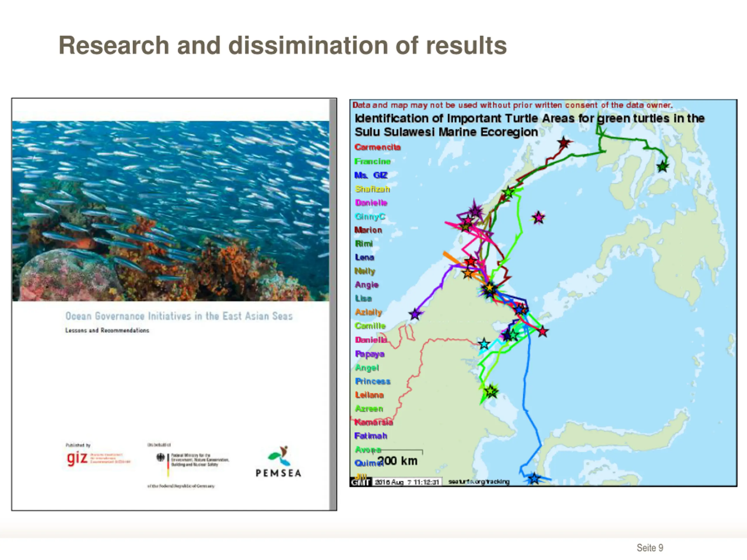Click the dark green star at the map's upper right
The image size is (747, 560).
[x=663, y=166]
